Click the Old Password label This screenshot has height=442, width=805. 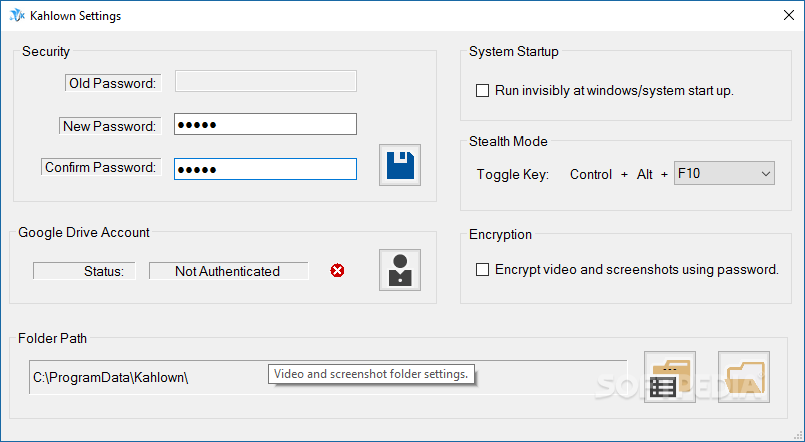point(113,83)
